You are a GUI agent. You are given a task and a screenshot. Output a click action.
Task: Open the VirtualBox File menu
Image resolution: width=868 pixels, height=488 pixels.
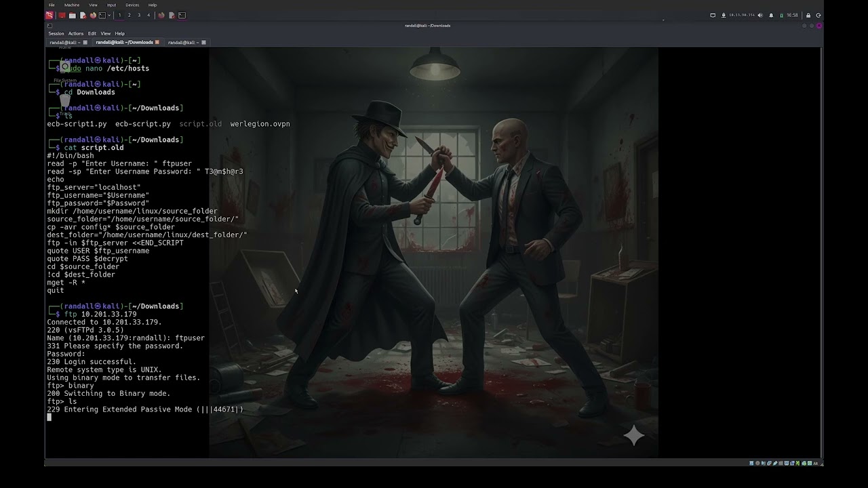pos(52,5)
